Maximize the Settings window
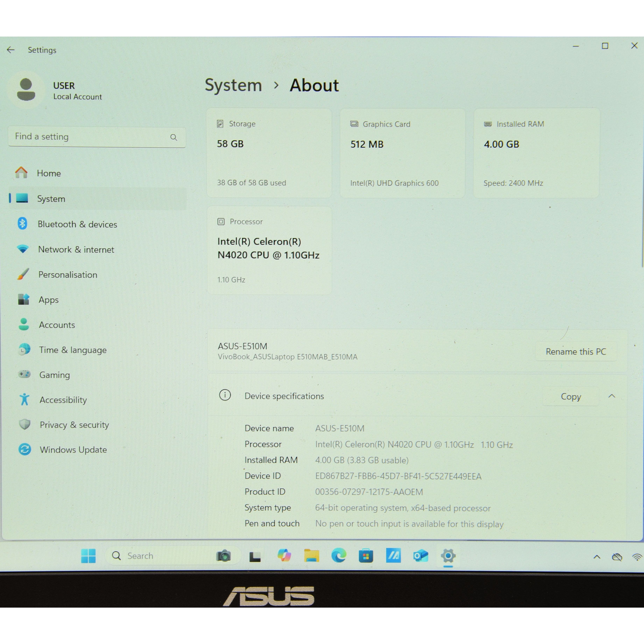Image resolution: width=644 pixels, height=644 pixels. click(605, 46)
